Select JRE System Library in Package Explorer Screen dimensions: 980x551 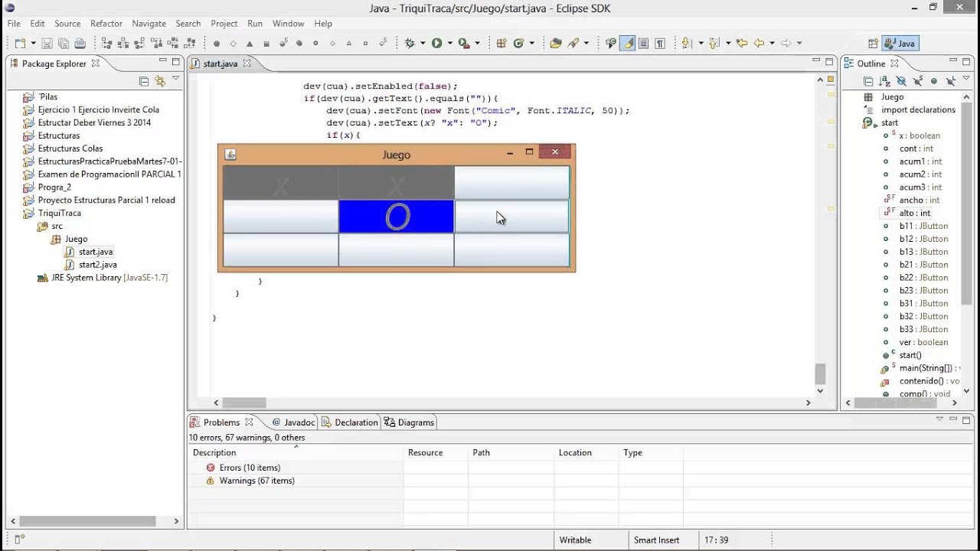tap(109, 278)
